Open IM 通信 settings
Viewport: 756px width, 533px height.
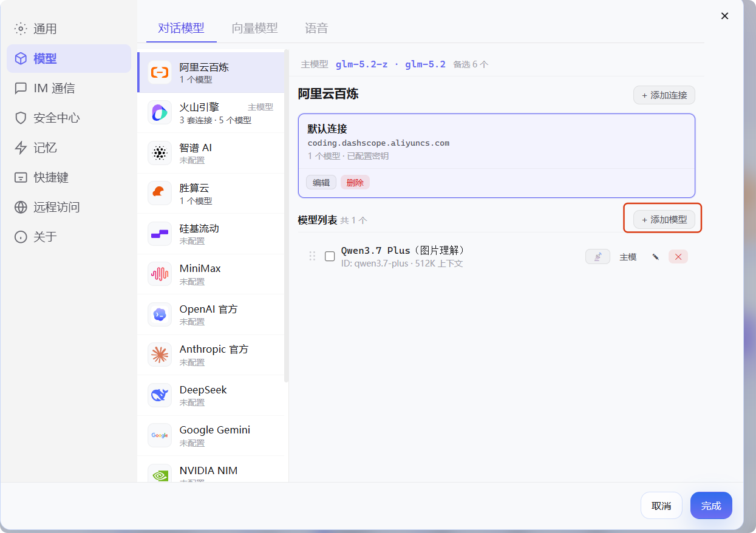pos(69,88)
